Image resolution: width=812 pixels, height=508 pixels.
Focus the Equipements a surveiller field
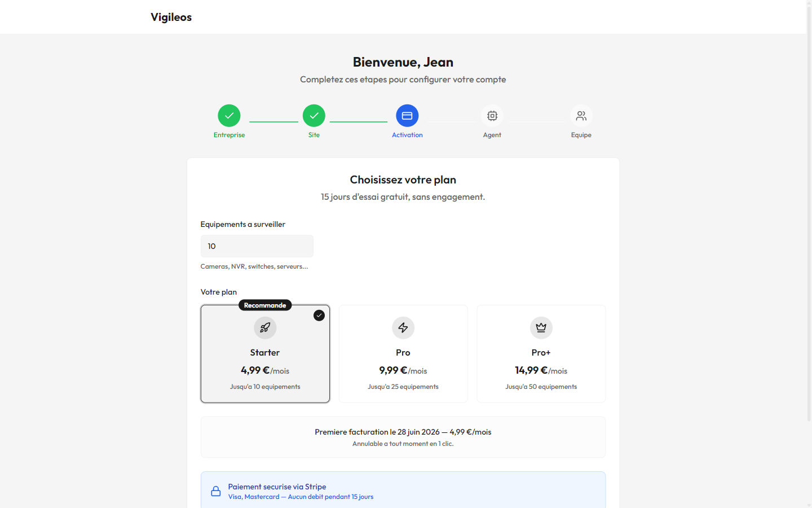(257, 246)
